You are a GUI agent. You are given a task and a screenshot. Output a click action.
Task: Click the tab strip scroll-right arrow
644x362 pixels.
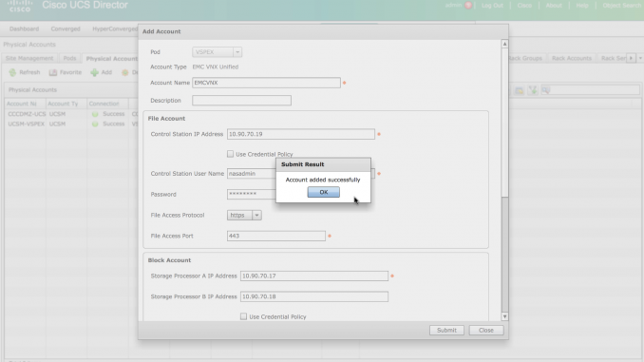632,58
